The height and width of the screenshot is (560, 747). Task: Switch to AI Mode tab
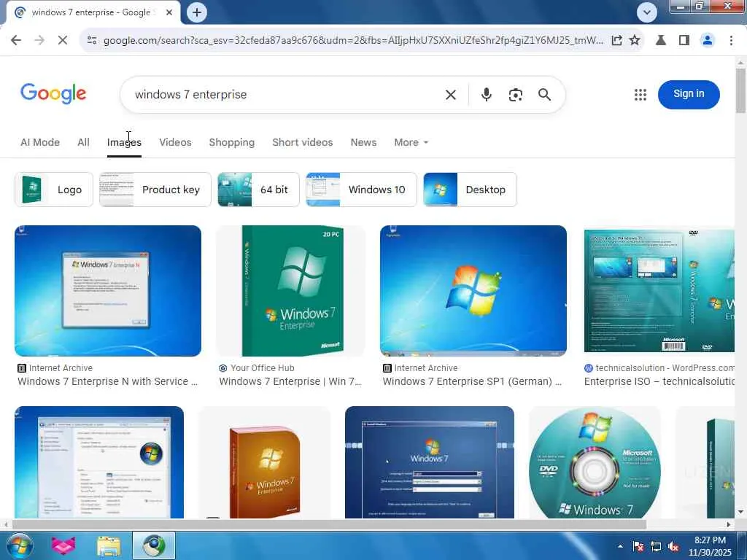click(x=40, y=142)
